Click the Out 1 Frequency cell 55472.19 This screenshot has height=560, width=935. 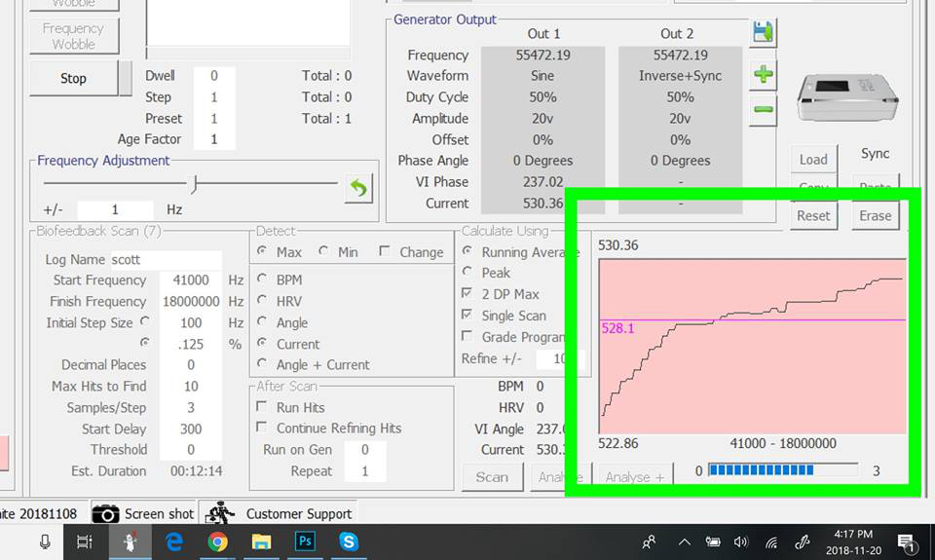542,55
